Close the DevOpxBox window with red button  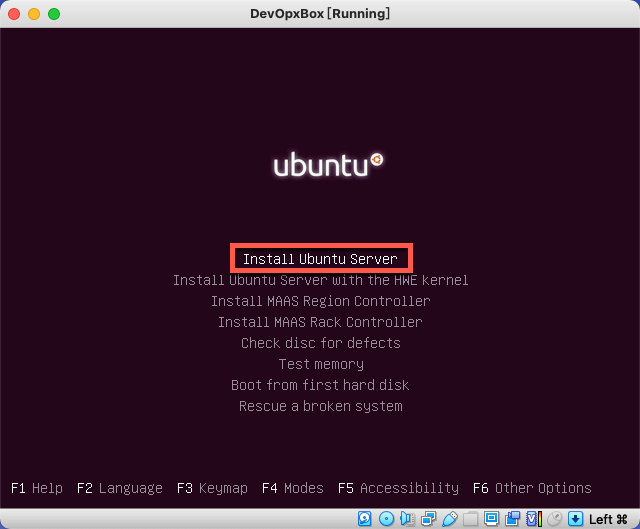(14, 14)
